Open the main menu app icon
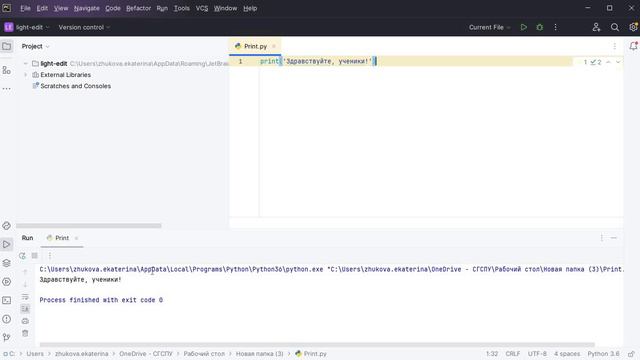 pos(7,8)
